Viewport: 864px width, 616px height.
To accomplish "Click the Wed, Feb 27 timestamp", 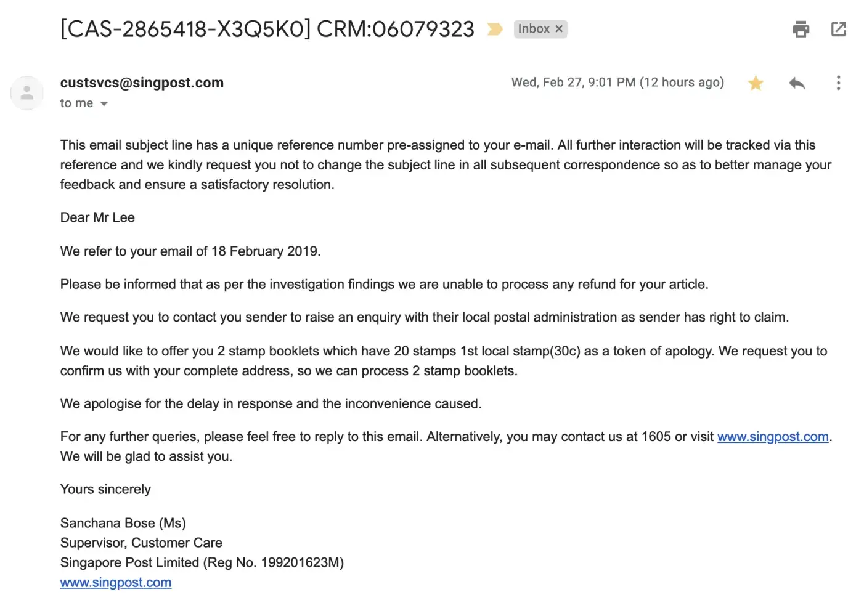I will pyautogui.click(x=617, y=83).
